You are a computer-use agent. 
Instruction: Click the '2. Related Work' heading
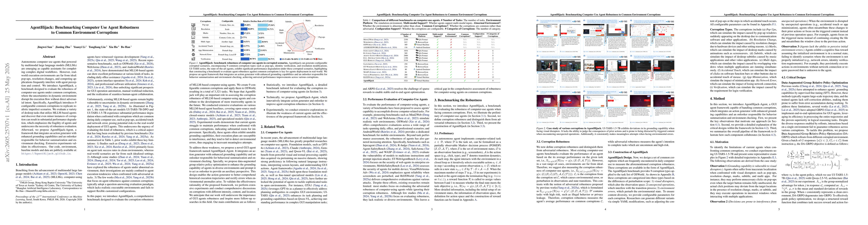pos(273,127)
